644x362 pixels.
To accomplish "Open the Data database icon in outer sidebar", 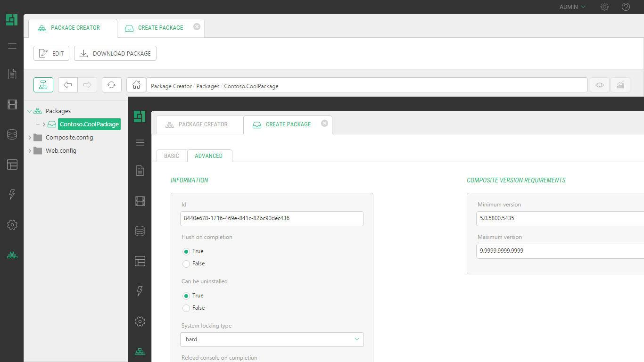I will point(12,134).
